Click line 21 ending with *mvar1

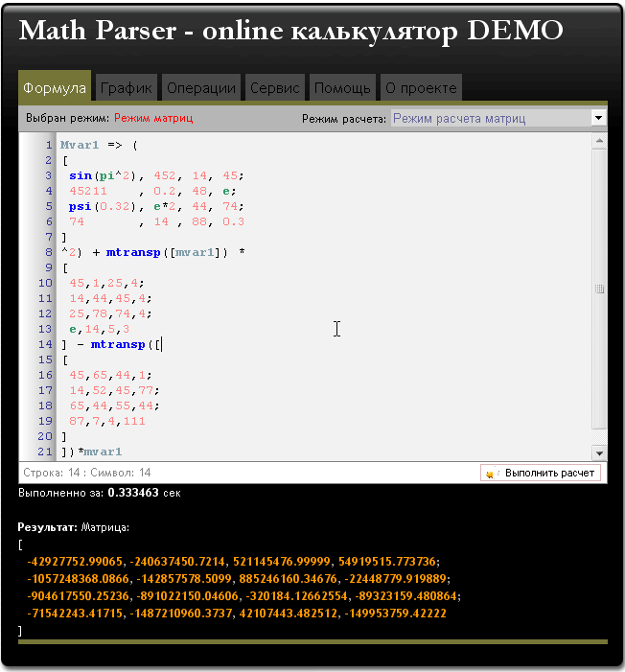tap(91, 452)
